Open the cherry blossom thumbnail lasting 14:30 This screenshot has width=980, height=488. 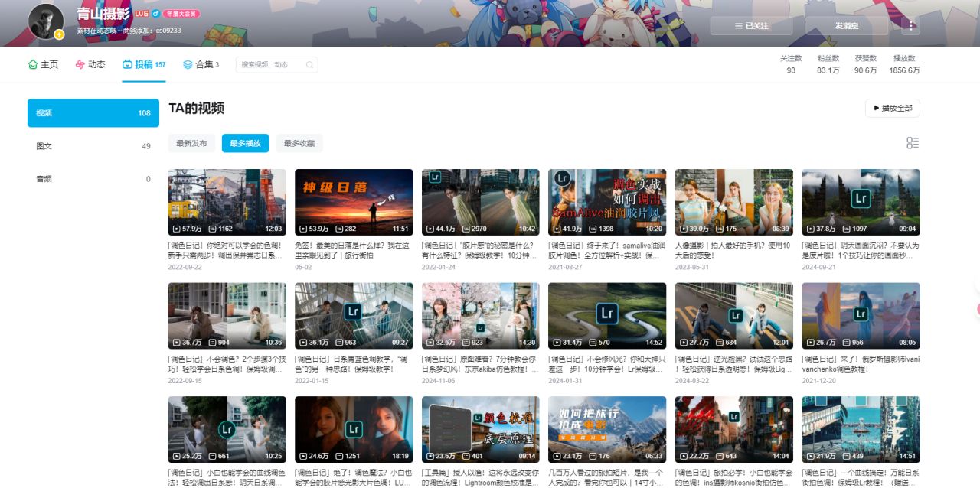481,316
